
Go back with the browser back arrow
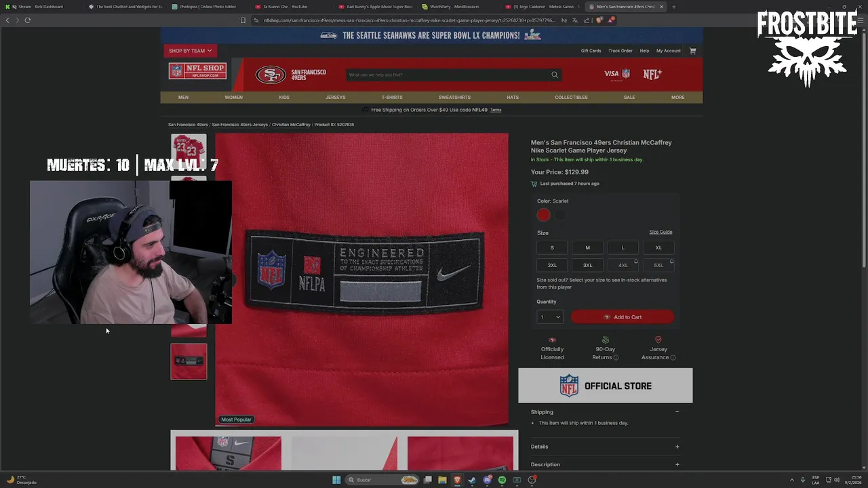(x=7, y=20)
